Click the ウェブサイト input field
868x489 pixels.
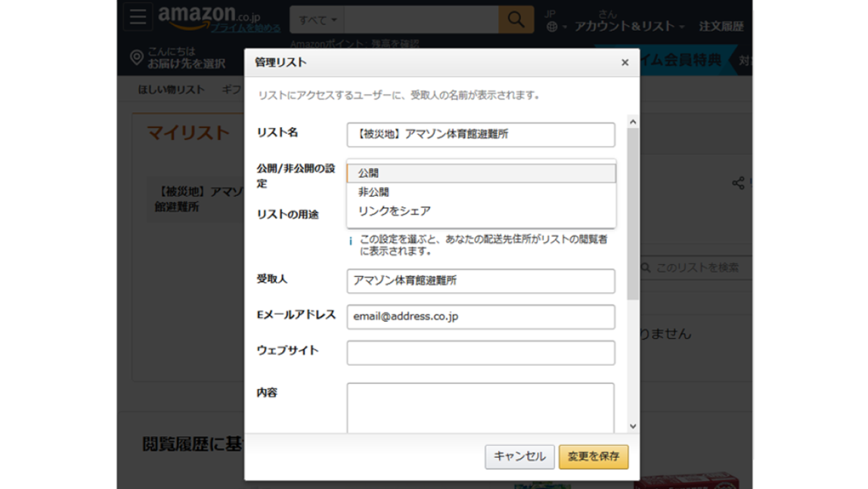(481, 353)
